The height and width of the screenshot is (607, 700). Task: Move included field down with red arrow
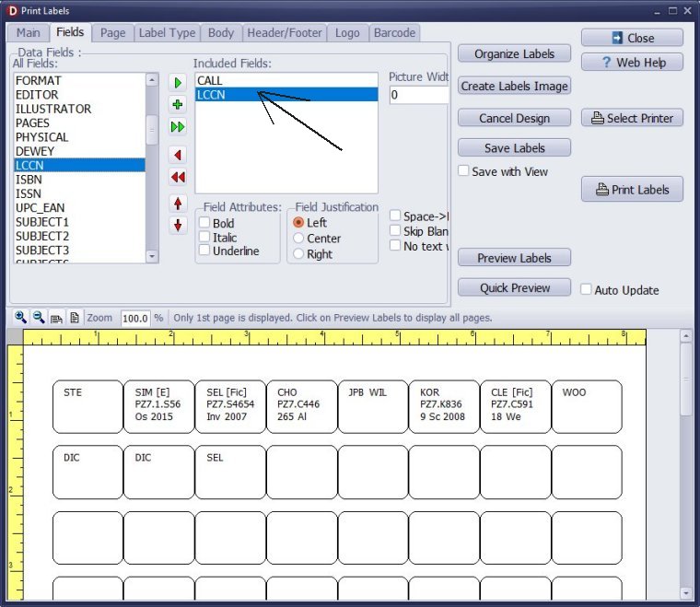tap(178, 225)
